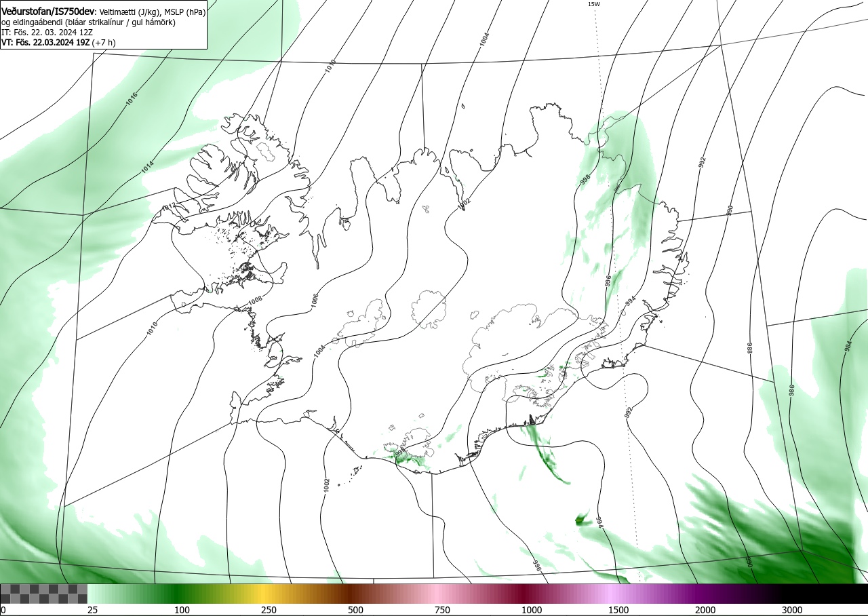Click the 988 isobar label

[750, 347]
